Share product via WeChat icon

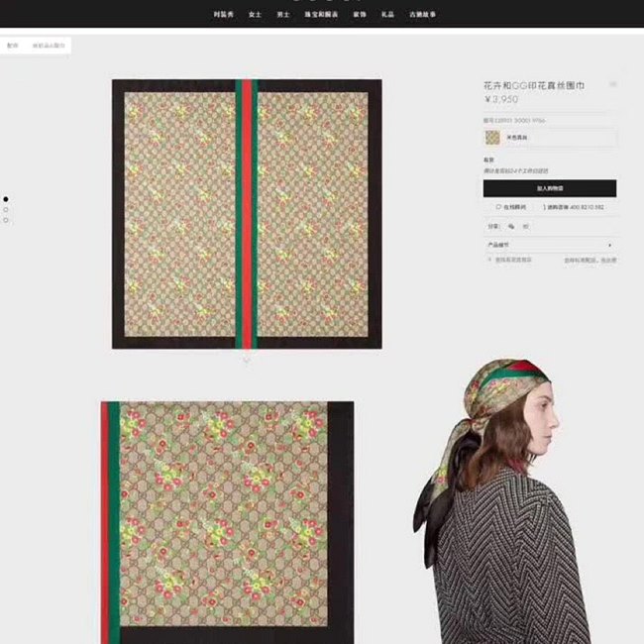click(511, 226)
